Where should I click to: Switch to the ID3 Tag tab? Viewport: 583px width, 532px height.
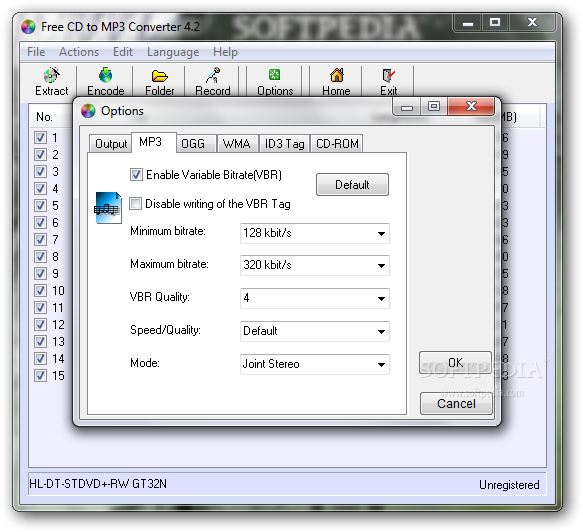click(x=284, y=144)
